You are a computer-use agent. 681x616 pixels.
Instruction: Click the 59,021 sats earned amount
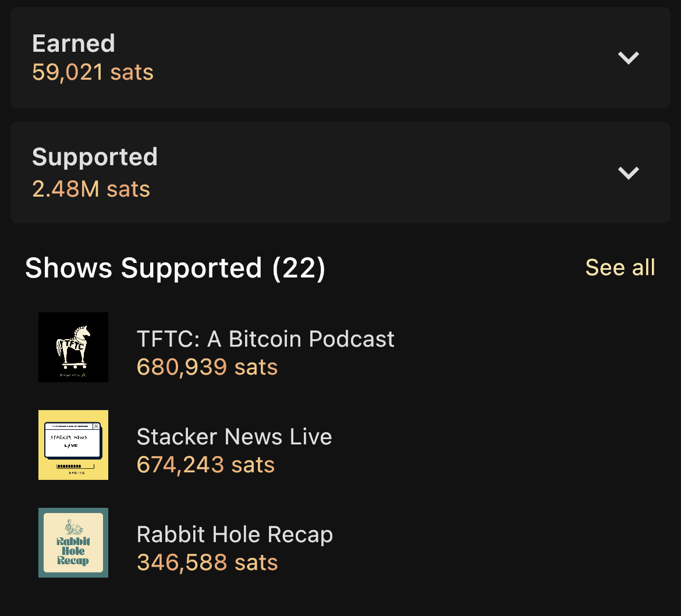pyautogui.click(x=93, y=72)
